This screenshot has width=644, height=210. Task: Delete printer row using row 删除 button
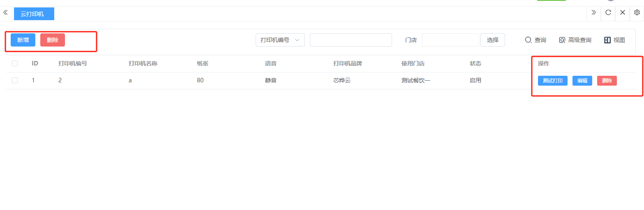pyautogui.click(x=607, y=81)
